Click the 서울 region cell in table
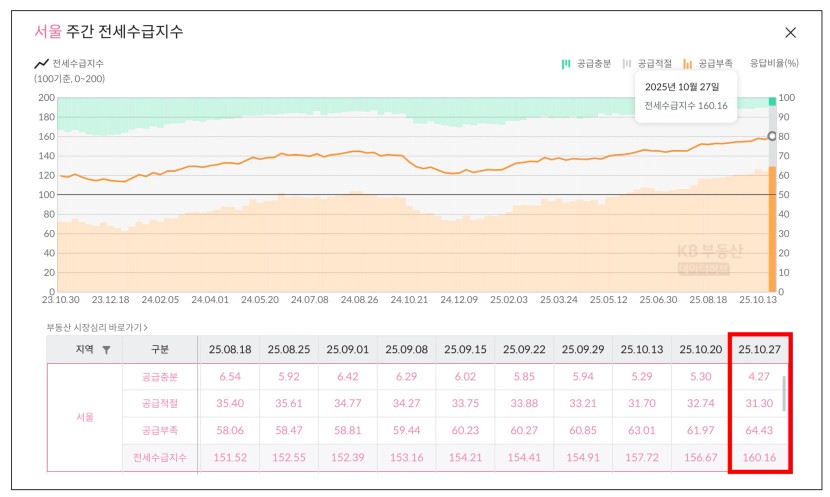 point(84,417)
